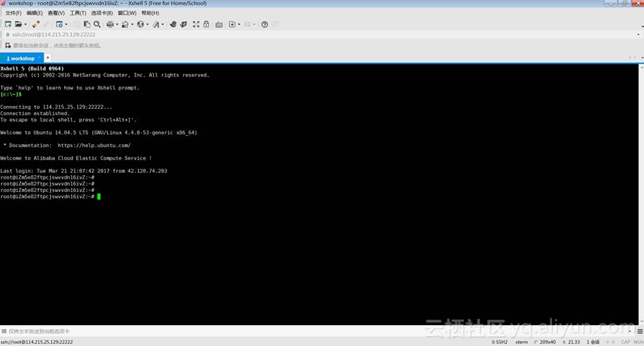Click 'xterm' in the status bar
The image size is (644, 346).
click(x=522, y=342)
